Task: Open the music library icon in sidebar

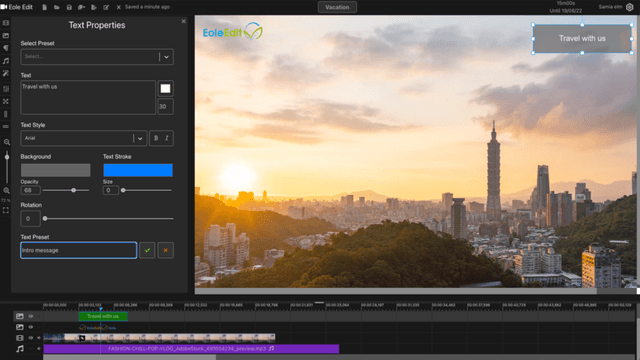Action: pos(6,61)
